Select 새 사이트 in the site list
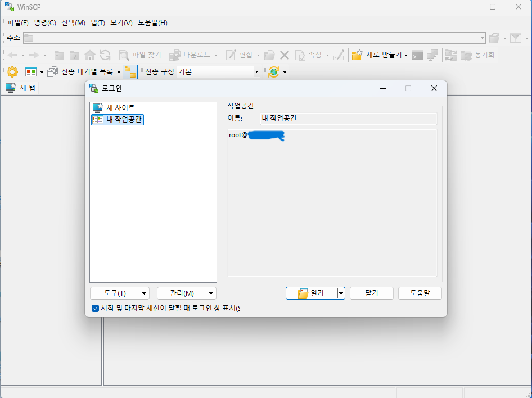Viewport: 532px width, 398px height. coord(114,108)
